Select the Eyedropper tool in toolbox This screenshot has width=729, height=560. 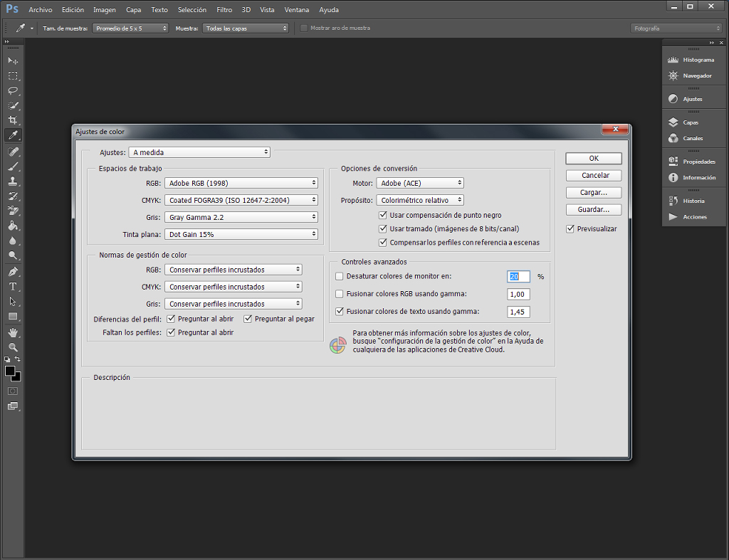coord(13,135)
